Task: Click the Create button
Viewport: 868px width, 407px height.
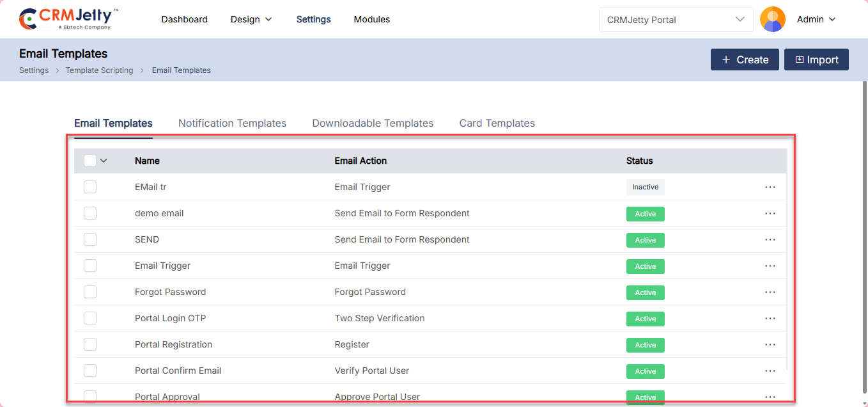Action: 745,60
